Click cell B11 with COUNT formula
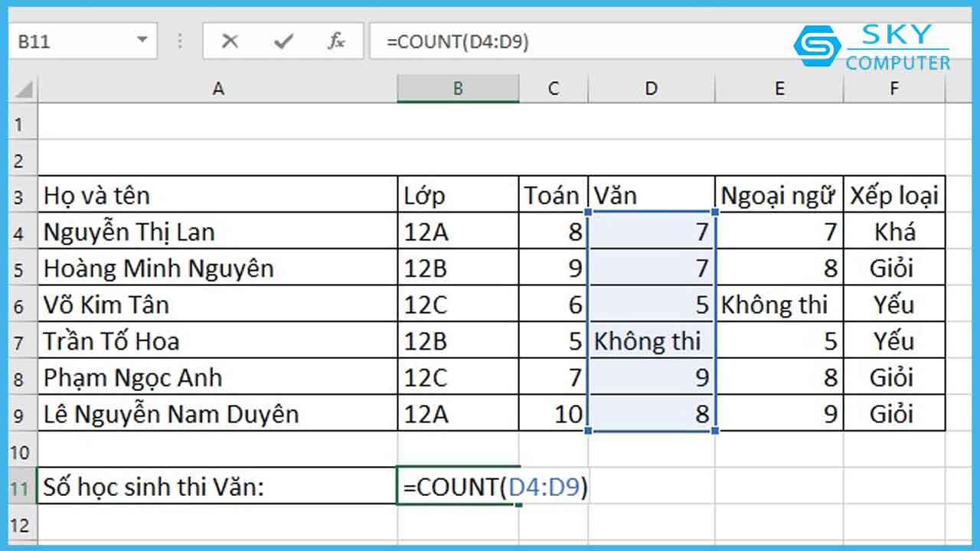Screen dimensions: 980x551 tap(458, 487)
